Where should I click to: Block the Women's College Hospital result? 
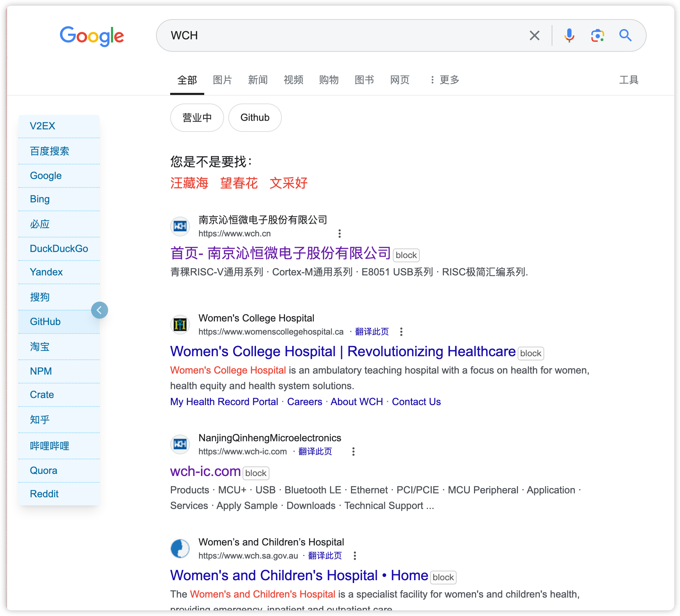pos(531,353)
